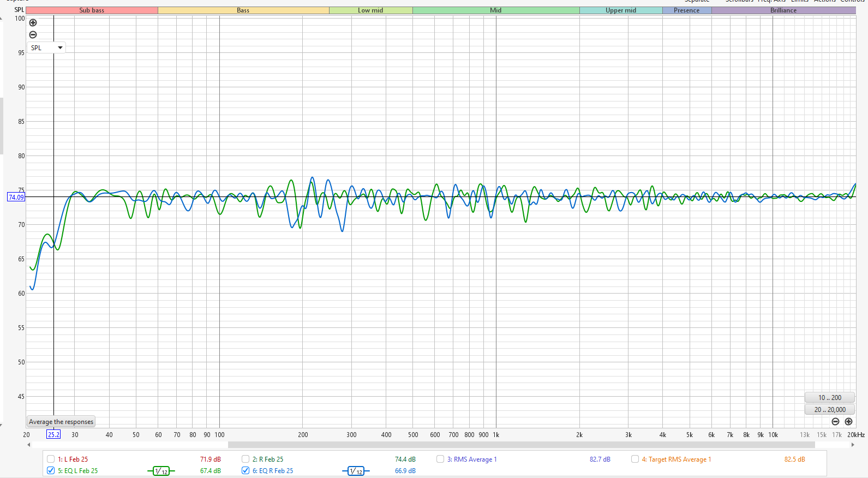Click the 20kHz frequency axis label
This screenshot has height=478, width=868.
(x=856, y=435)
